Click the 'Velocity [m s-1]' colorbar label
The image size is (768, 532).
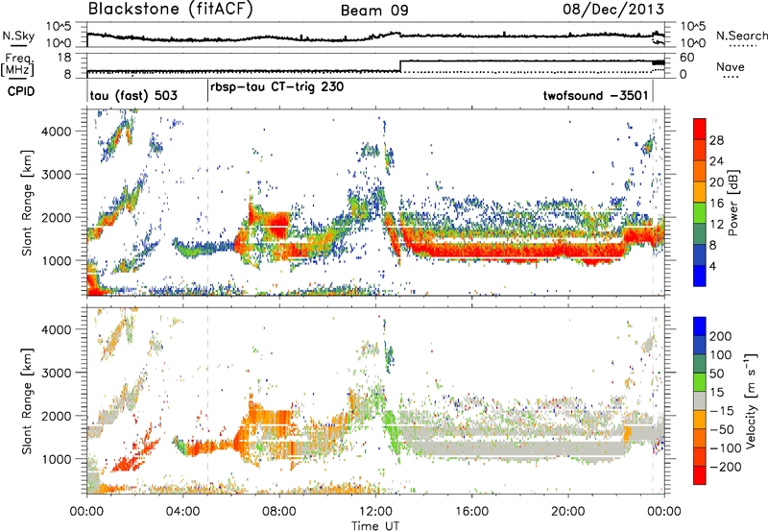coord(751,400)
